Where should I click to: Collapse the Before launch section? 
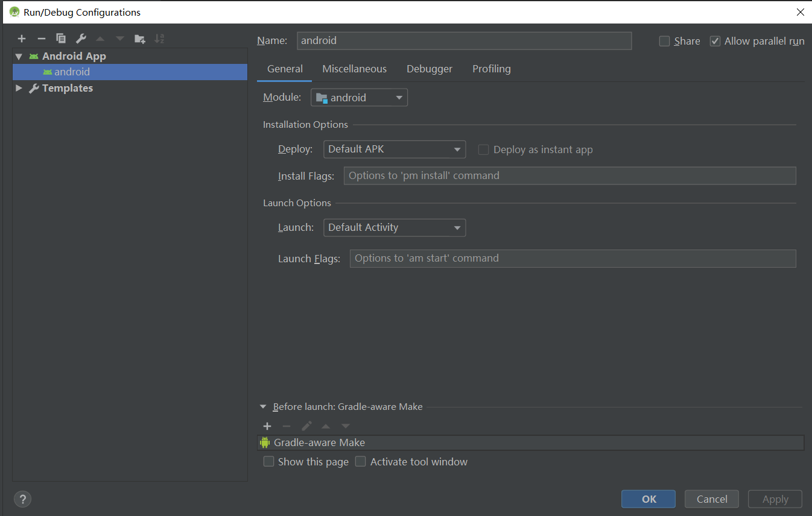click(x=262, y=406)
